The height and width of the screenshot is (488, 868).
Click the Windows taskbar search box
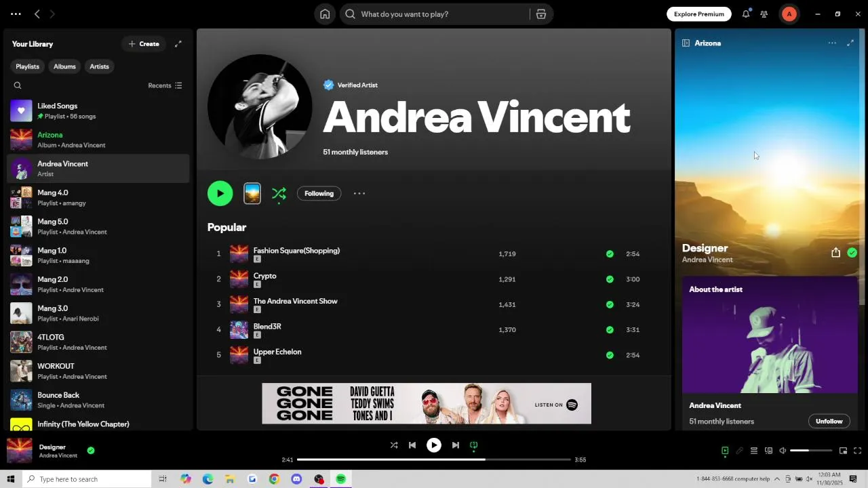click(x=86, y=479)
